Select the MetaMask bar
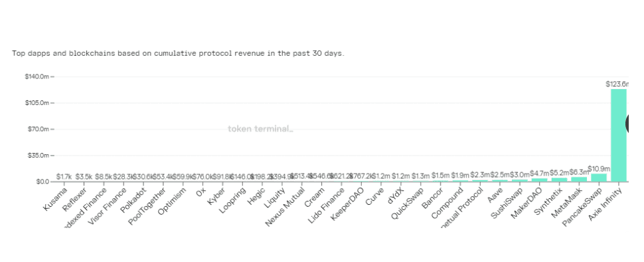This screenshot has height=262, width=644. 579,180
